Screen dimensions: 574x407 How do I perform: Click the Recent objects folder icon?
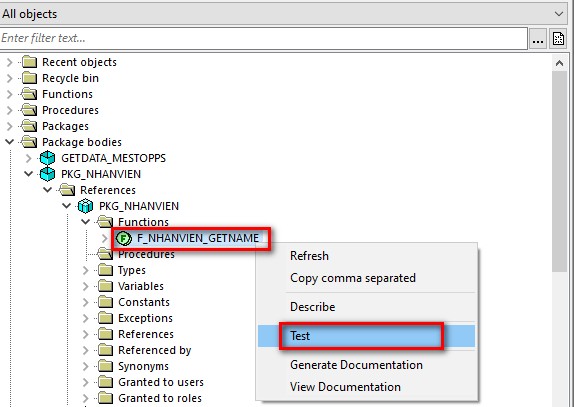point(29,62)
